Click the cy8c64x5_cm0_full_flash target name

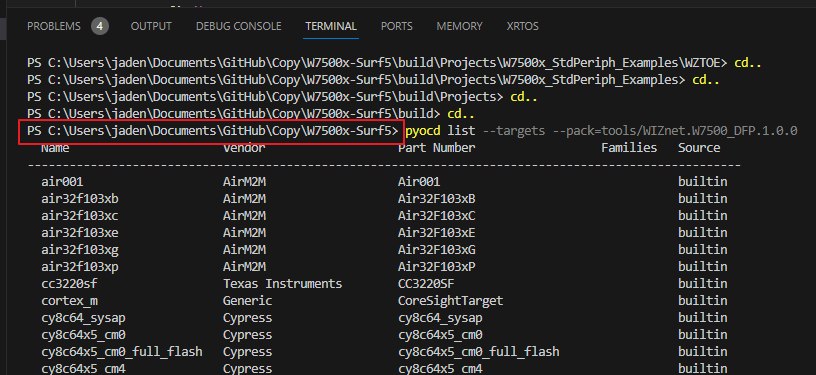[x=122, y=352]
